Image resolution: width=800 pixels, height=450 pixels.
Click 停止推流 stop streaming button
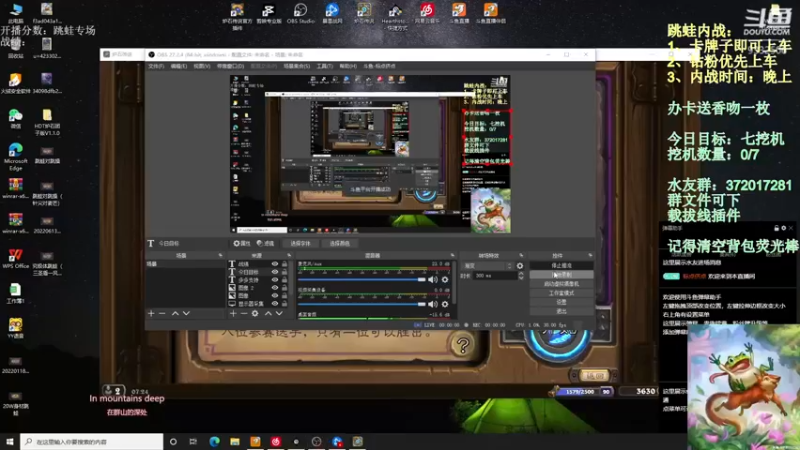tap(561, 266)
